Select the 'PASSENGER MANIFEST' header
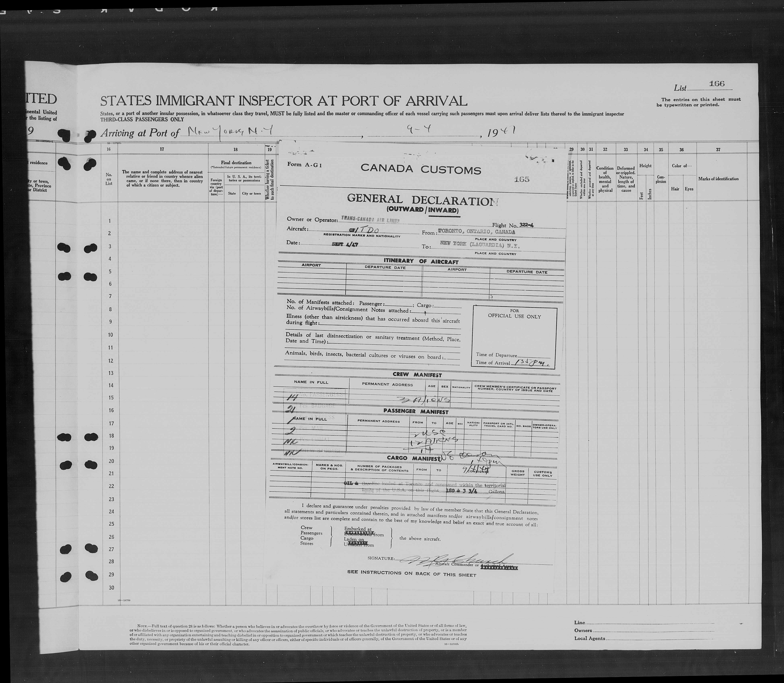The width and height of the screenshot is (784, 683). point(416,412)
